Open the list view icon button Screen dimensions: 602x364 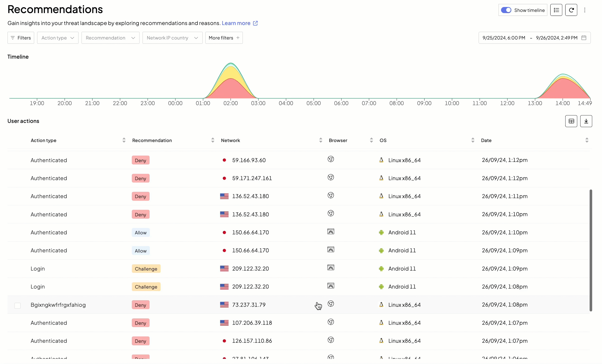[556, 10]
